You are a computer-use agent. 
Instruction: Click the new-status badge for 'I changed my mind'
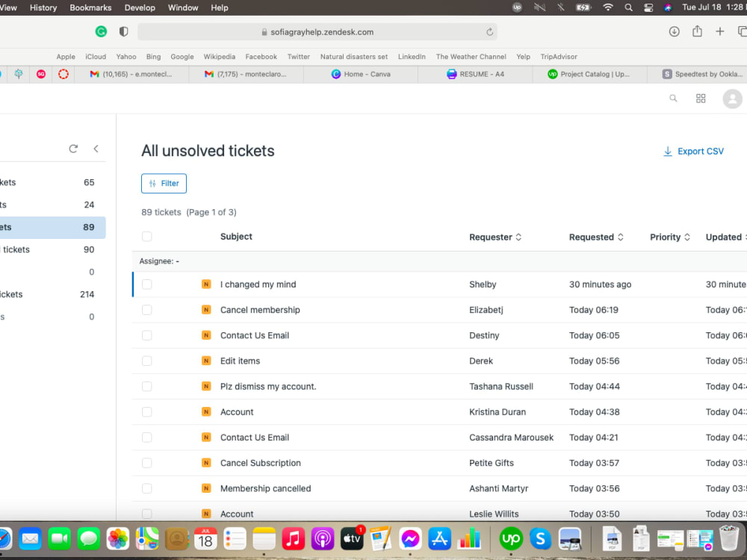coord(206,284)
